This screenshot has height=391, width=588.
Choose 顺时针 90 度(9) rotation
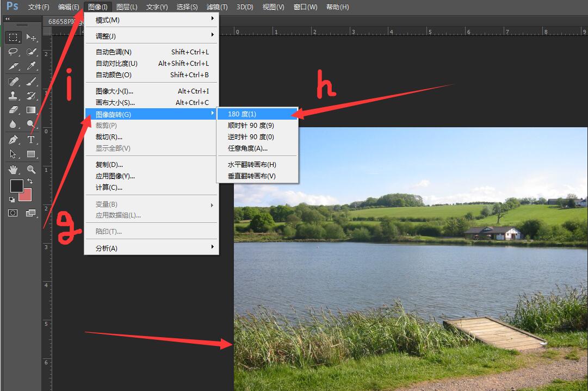point(257,126)
